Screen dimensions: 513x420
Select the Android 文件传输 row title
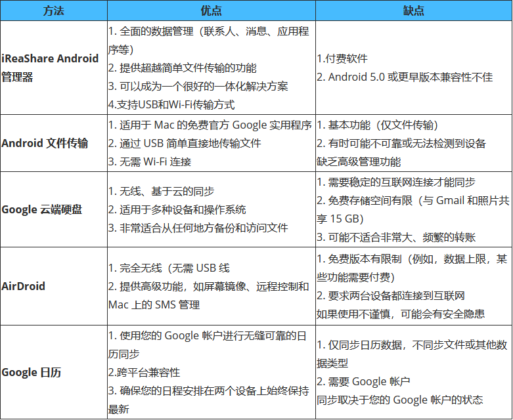[45, 143]
